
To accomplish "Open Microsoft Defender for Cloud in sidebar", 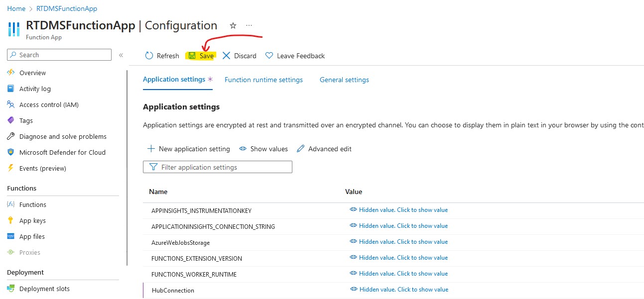I will [x=62, y=152].
